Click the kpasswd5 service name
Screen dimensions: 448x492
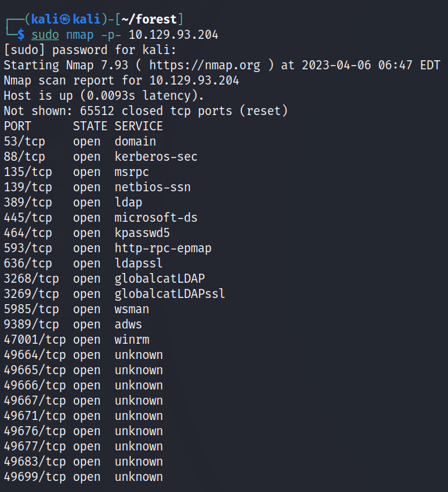pyautogui.click(x=142, y=233)
